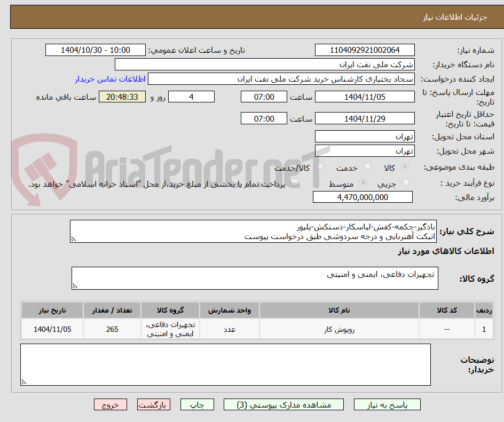This screenshot has height=422, width=504.
Task: Click buyer name field شرکت ملی نفت ایران
Action: pyautogui.click(x=264, y=65)
